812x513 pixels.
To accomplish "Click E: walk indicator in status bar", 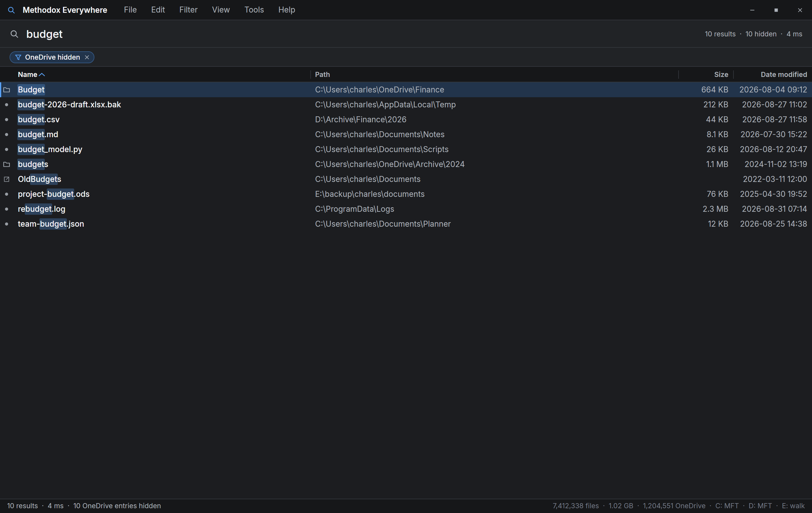I will (793, 506).
